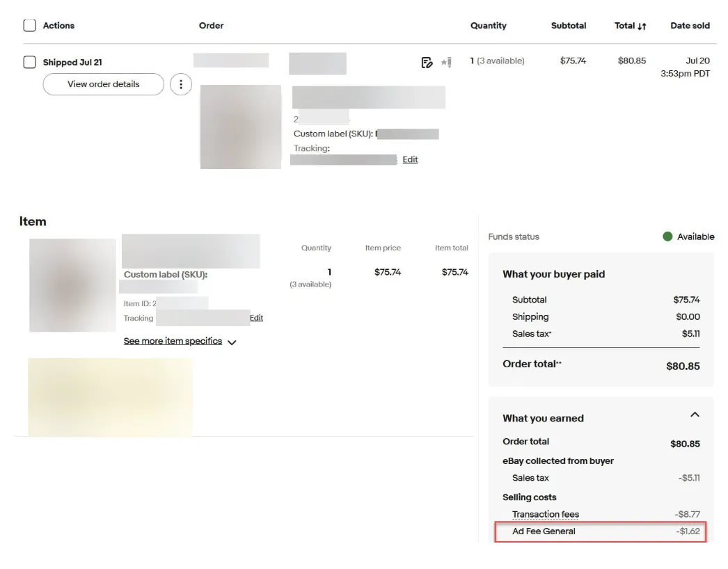Click the green Available funds status dot
Screen dimensions: 728x569
point(667,237)
